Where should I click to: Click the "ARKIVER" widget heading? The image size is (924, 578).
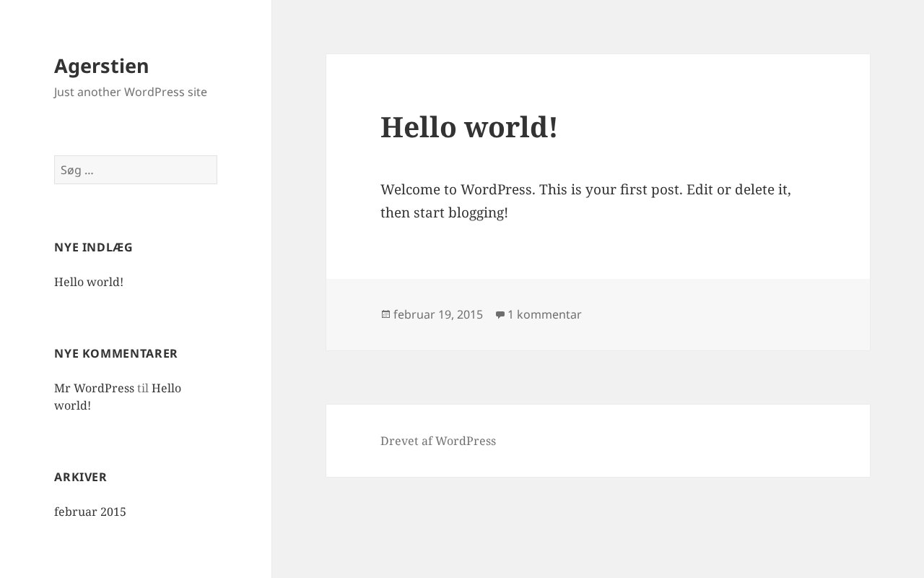pyautogui.click(x=80, y=477)
